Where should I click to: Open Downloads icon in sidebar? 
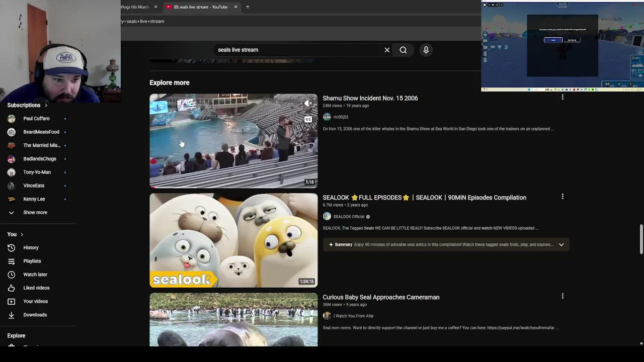click(11, 315)
